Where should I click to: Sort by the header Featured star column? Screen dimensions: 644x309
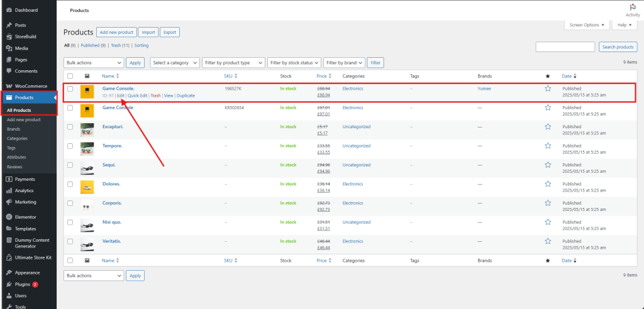(x=547, y=77)
